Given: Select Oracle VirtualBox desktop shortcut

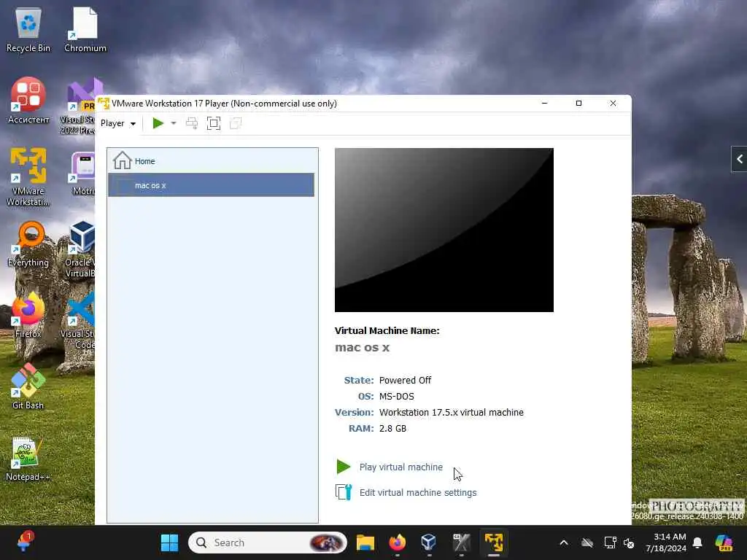Looking at the screenshot, I should click(80, 249).
